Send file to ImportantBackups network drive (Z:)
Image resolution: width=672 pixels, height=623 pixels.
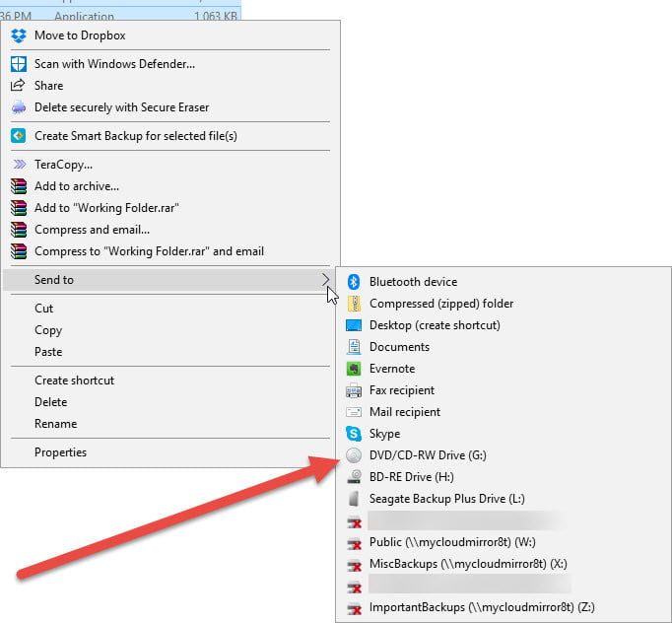click(481, 607)
